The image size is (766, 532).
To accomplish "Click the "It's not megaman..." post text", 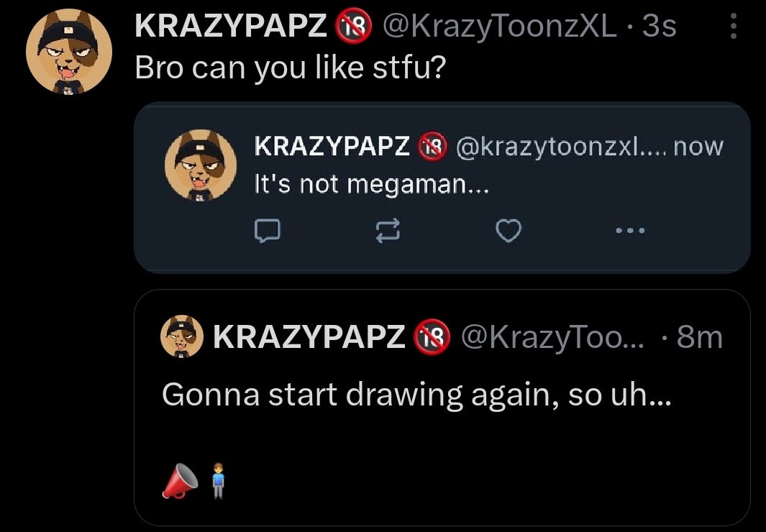I will pyautogui.click(x=372, y=185).
